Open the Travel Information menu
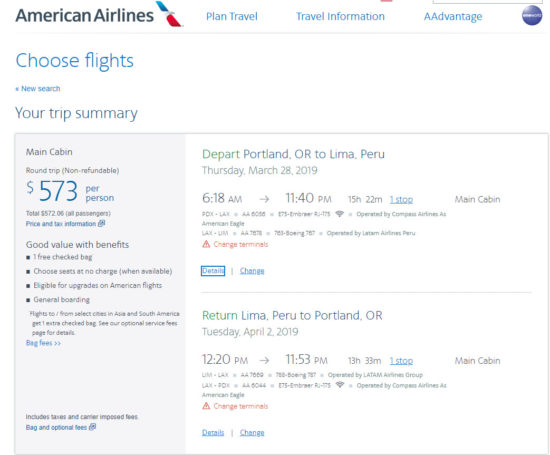The height and width of the screenshot is (455, 550). click(340, 16)
